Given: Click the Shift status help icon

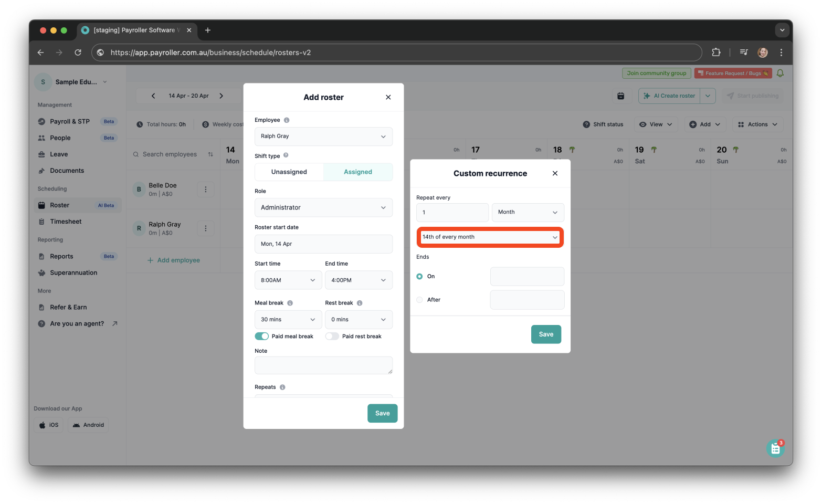Looking at the screenshot, I should coord(586,124).
